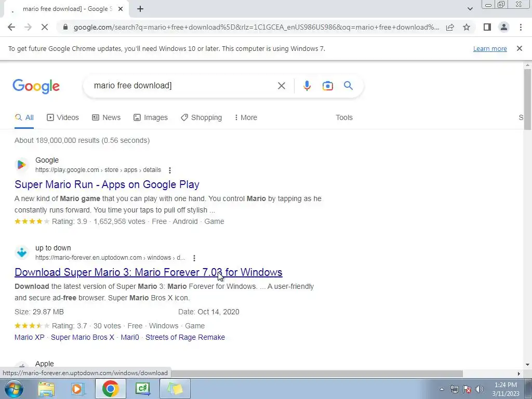Search by image with the camera icon
The height and width of the screenshot is (399, 532).
coord(327,86)
